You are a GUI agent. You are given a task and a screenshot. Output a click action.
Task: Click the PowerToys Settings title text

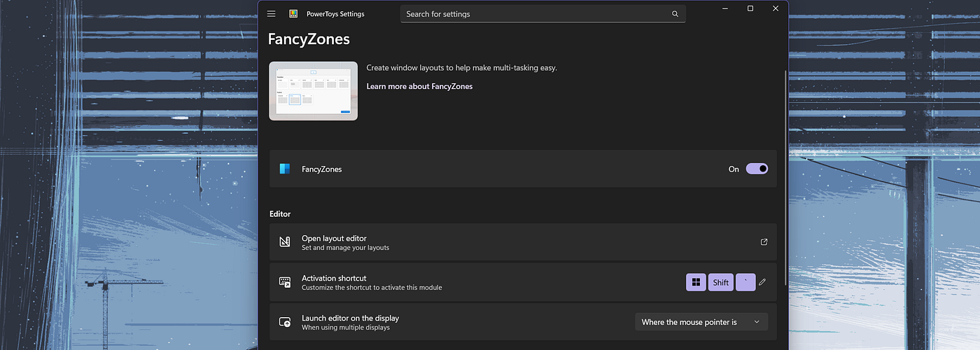(335, 14)
